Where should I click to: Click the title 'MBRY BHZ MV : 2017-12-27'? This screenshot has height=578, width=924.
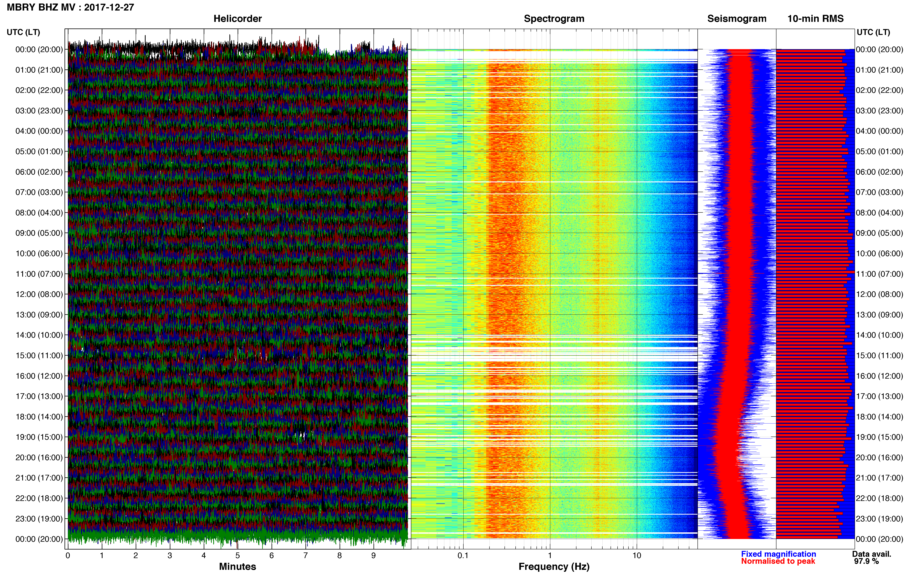(x=70, y=7)
